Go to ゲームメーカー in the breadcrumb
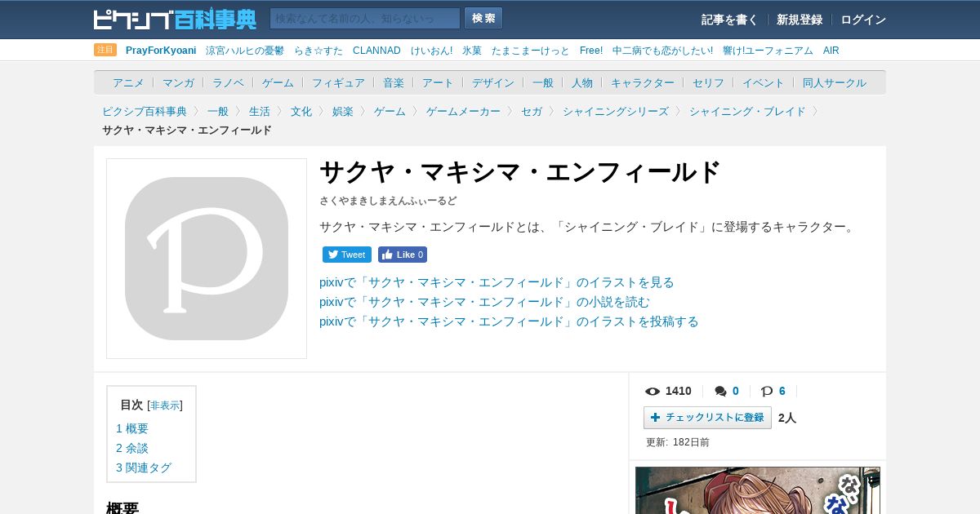The image size is (980, 514). (463, 111)
